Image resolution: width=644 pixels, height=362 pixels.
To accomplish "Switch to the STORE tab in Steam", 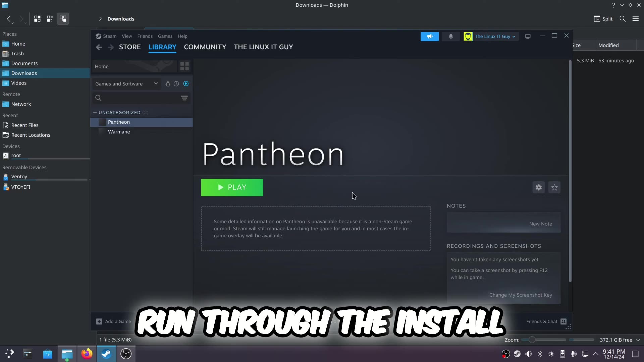I will (x=130, y=47).
